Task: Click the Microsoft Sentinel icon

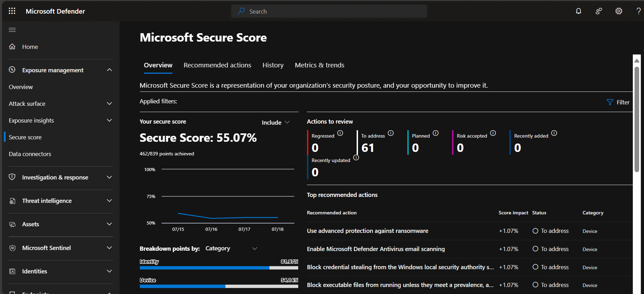Action: point(12,248)
